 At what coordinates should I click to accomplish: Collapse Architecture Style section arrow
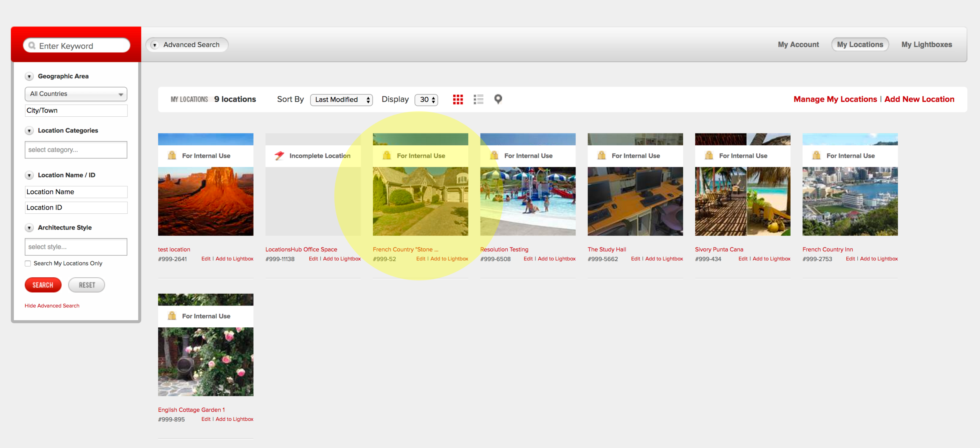coord(29,228)
